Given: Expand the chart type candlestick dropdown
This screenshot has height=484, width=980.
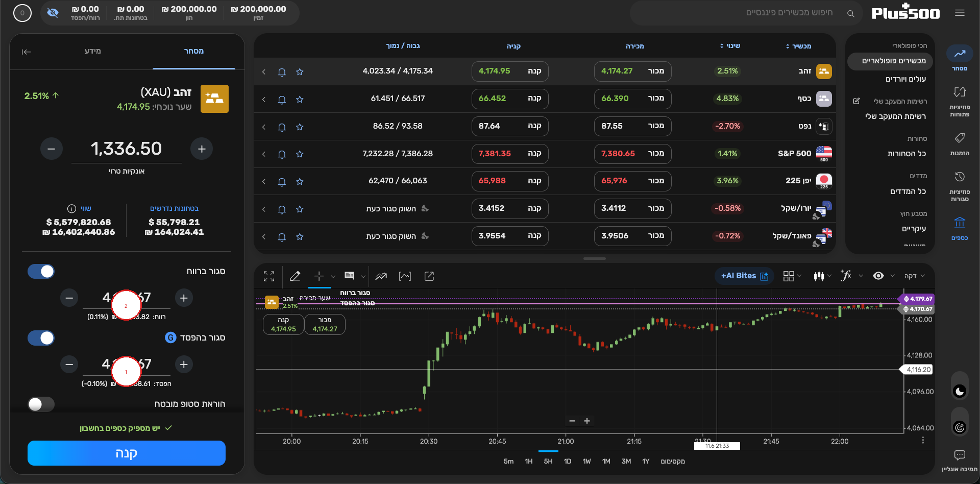Looking at the screenshot, I should tap(823, 276).
